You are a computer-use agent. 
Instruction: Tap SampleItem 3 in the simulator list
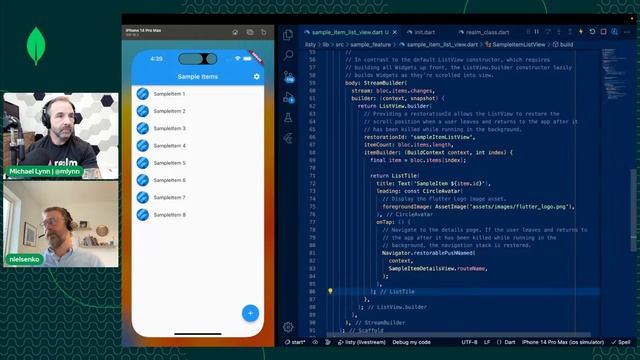198,128
